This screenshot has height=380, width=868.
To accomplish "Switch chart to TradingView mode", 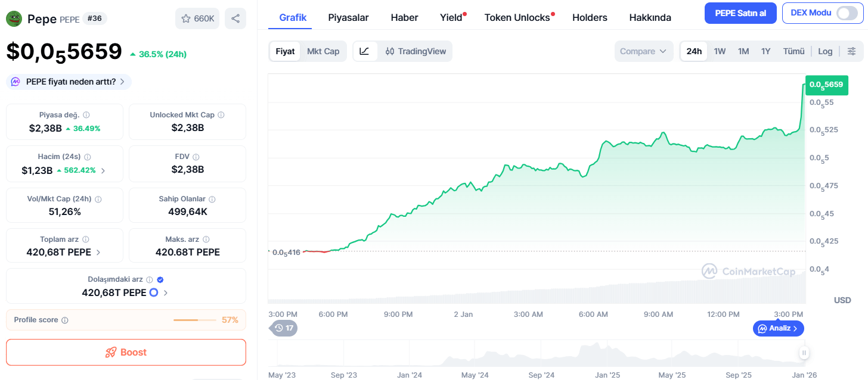I will pos(416,51).
